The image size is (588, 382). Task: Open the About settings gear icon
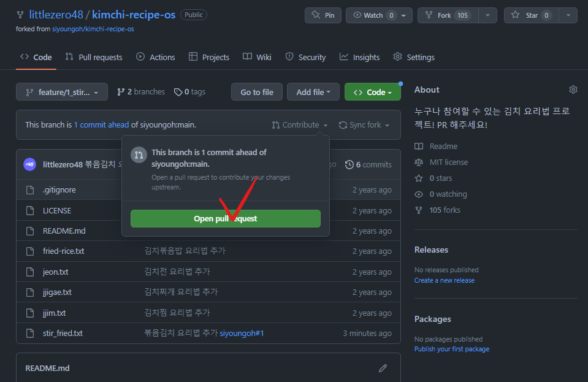point(573,90)
